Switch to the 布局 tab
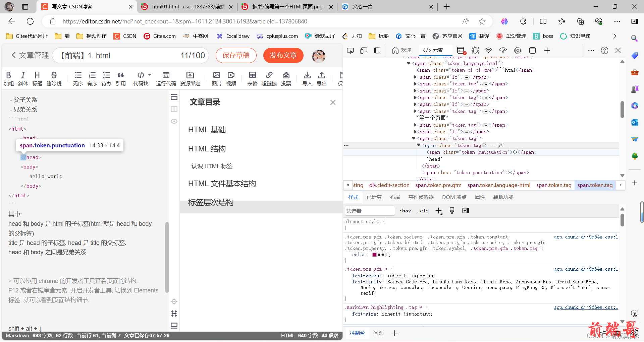This screenshot has height=342, width=644. [x=395, y=197]
